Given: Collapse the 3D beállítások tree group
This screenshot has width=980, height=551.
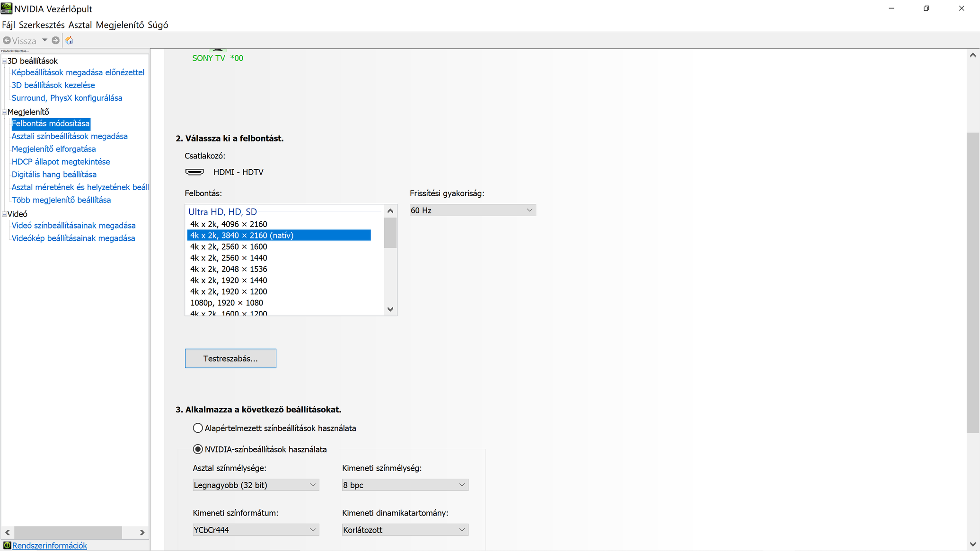Looking at the screenshot, I should click(4, 61).
